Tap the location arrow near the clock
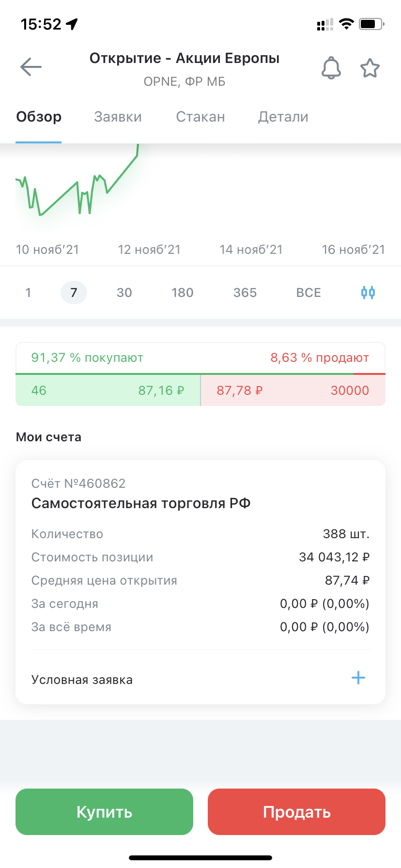 [x=72, y=24]
